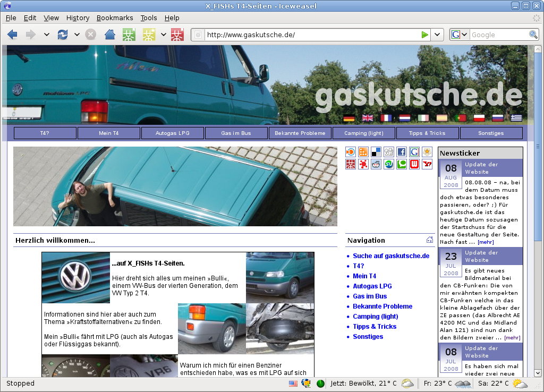Image resolution: width=544 pixels, height=392 pixels.
Task: Select the French flag
Action: pyautogui.click(x=386, y=118)
